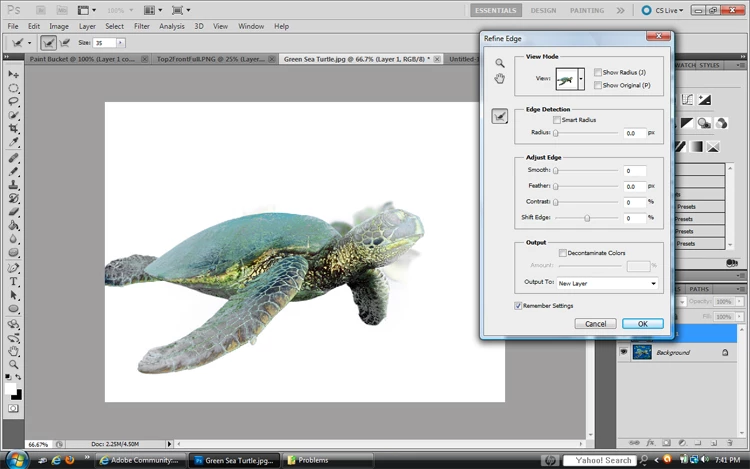Screen dimensions: 750x469
Task: Select the Refine Radius brush tool in dialog
Action: coord(499,117)
